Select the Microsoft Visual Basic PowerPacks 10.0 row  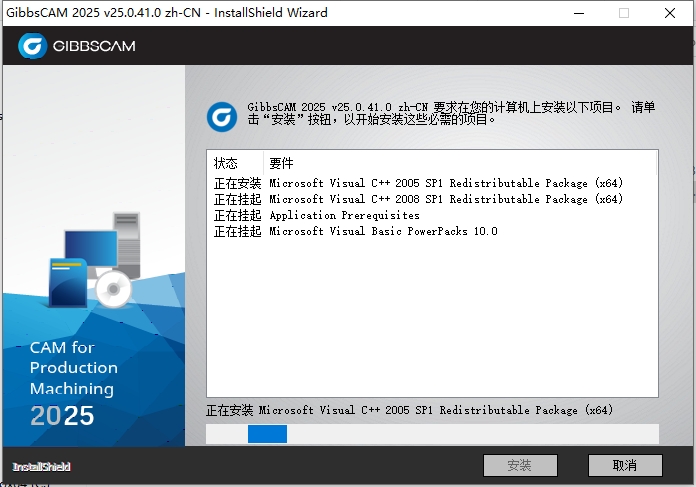356,231
